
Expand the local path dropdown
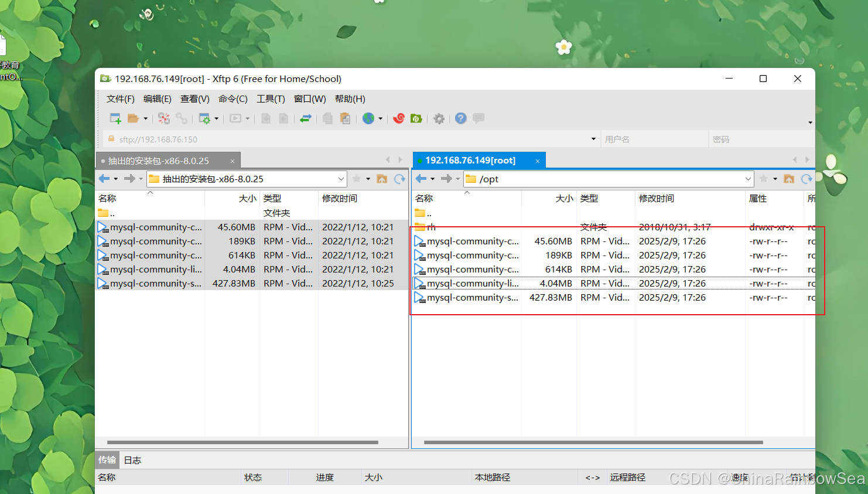(341, 179)
